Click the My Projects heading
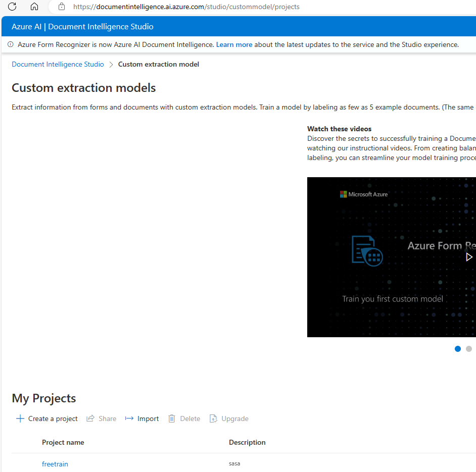 [44, 398]
